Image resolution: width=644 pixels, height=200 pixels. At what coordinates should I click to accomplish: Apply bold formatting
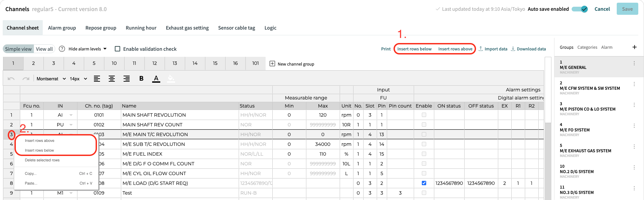click(141, 79)
